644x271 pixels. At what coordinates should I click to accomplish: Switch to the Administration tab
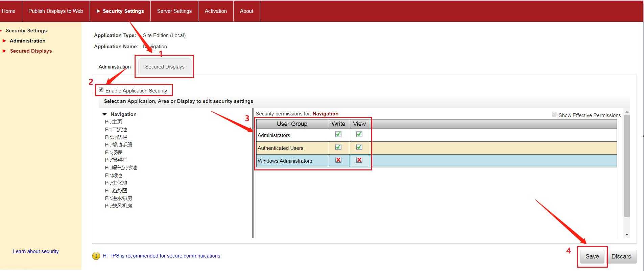pos(115,67)
